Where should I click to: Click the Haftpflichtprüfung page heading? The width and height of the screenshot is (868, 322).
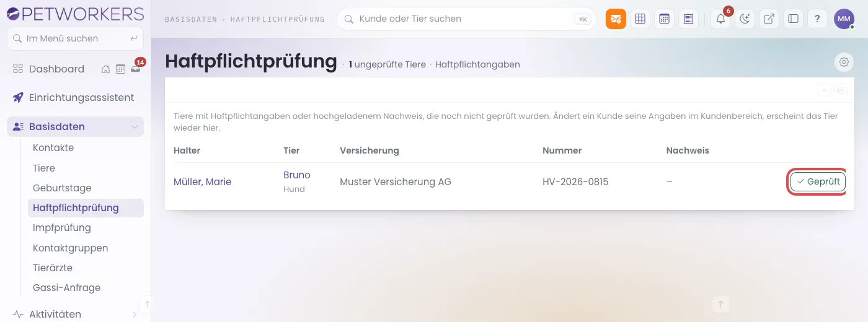(251, 61)
